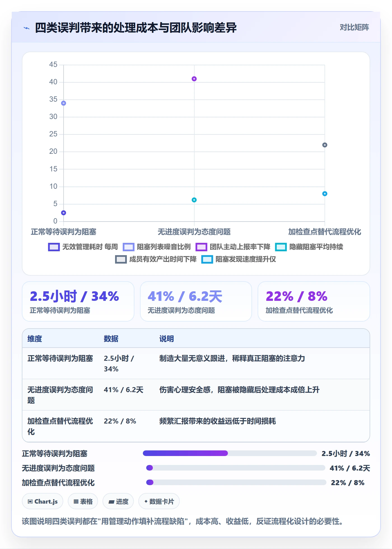Click the gray data point at 22
Screen dimensions: 392x549
[x=325, y=145]
